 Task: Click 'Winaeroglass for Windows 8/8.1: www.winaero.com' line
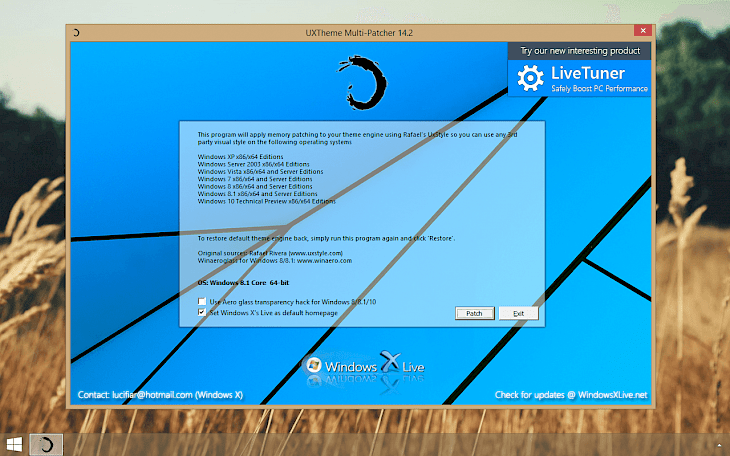(x=275, y=261)
